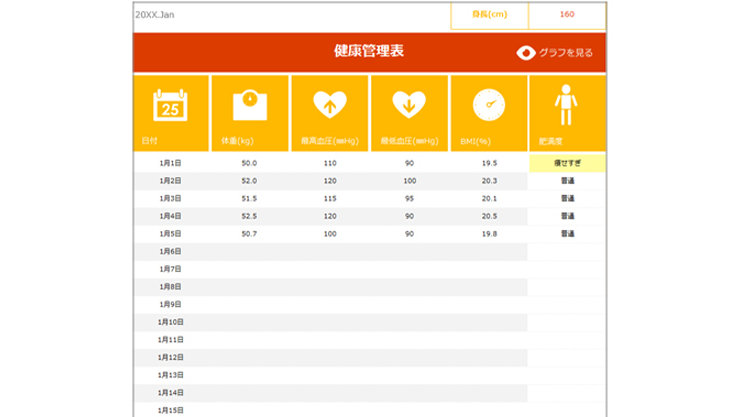Select BMI value 19.8

tap(489, 234)
